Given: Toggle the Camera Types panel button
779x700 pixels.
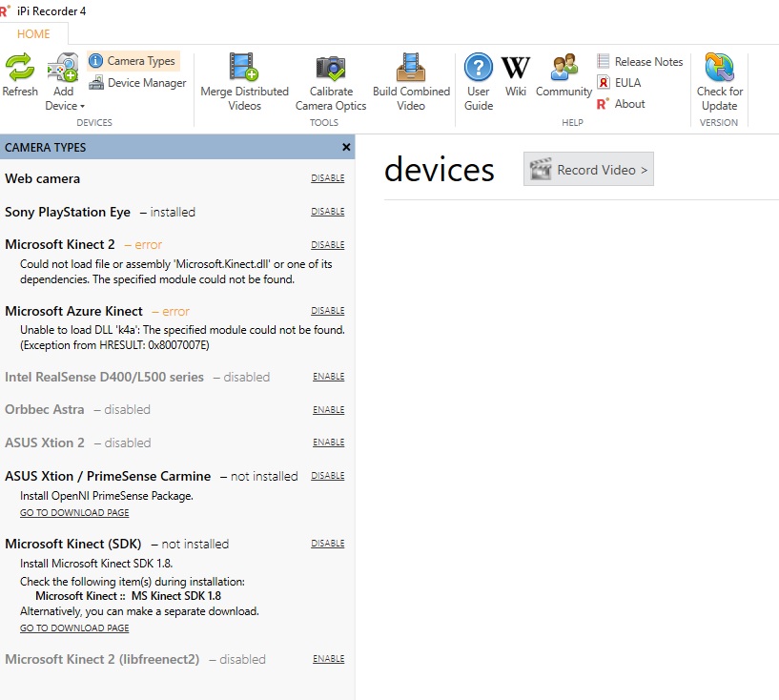Looking at the screenshot, I should pos(133,61).
